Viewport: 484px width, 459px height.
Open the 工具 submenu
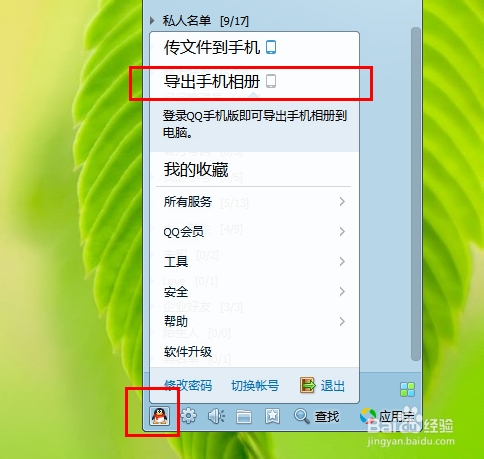click(254, 261)
